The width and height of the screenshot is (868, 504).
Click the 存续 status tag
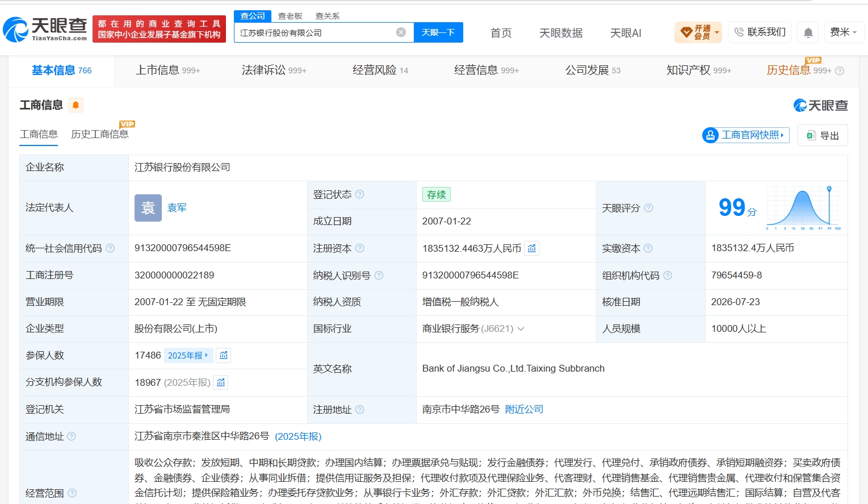(x=436, y=194)
